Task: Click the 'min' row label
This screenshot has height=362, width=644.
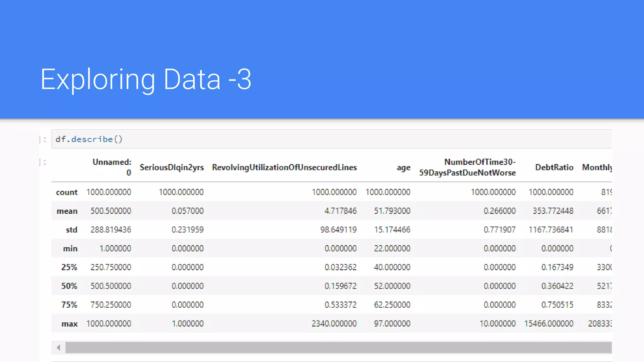Action: click(70, 249)
